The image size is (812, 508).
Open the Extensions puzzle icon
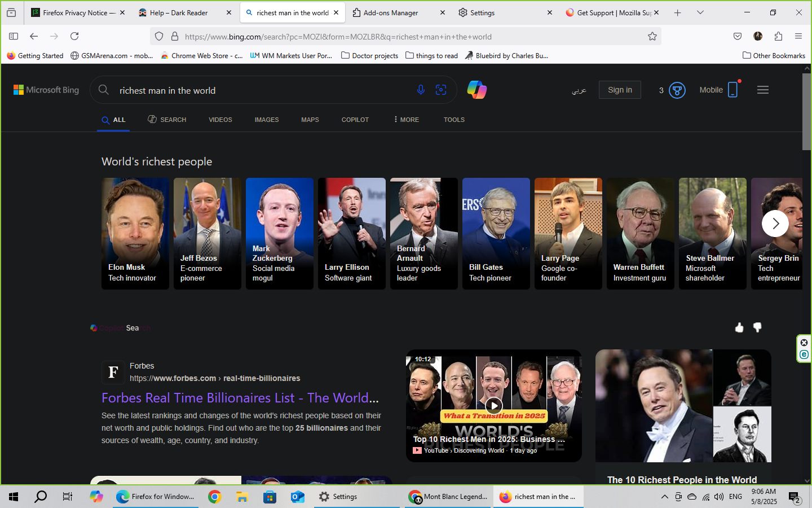tap(778, 36)
